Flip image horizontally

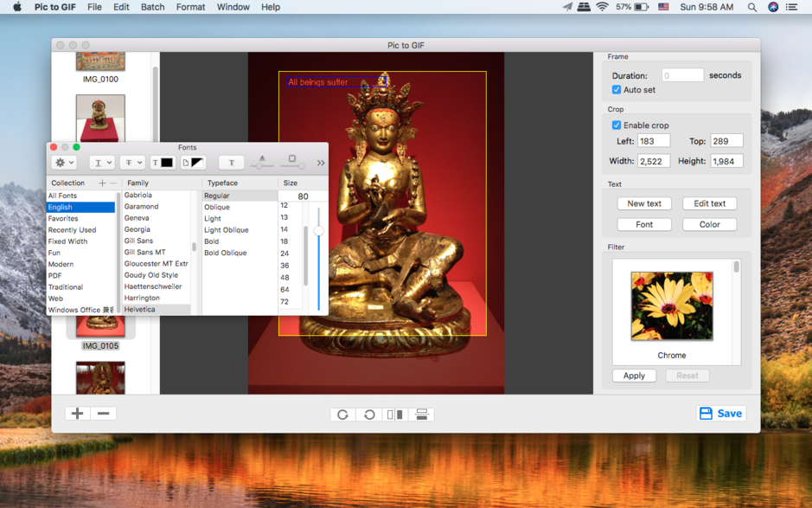click(x=395, y=415)
